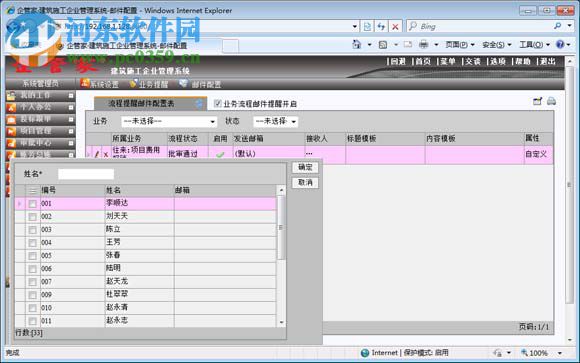Screen dimensions: 580x363
Task: Click 交谈 in the top navigation
Action: click(473, 61)
